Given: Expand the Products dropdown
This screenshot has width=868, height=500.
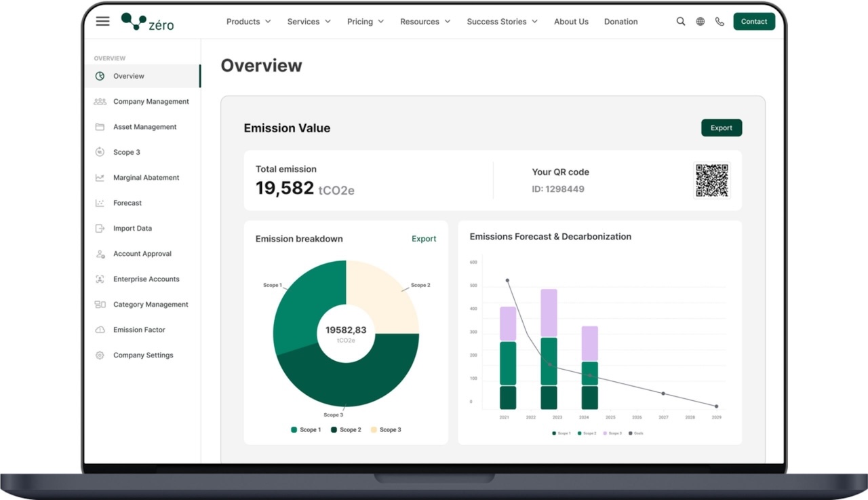Looking at the screenshot, I should coord(248,22).
